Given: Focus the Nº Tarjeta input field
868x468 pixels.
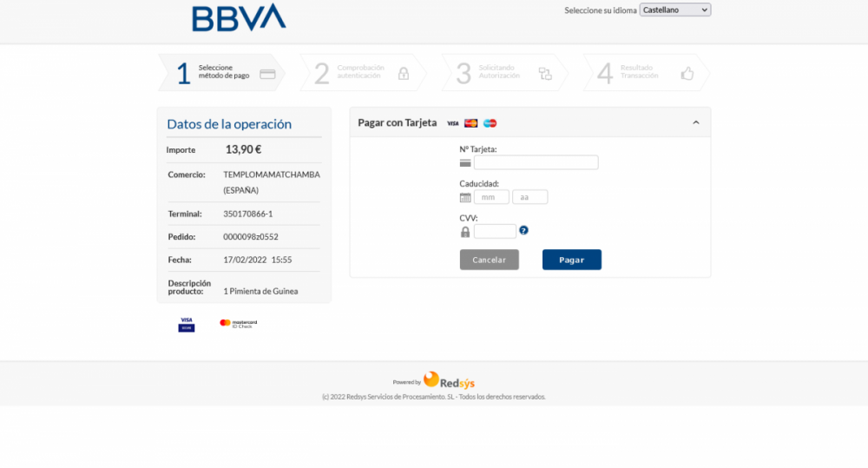Looking at the screenshot, I should 536,162.
